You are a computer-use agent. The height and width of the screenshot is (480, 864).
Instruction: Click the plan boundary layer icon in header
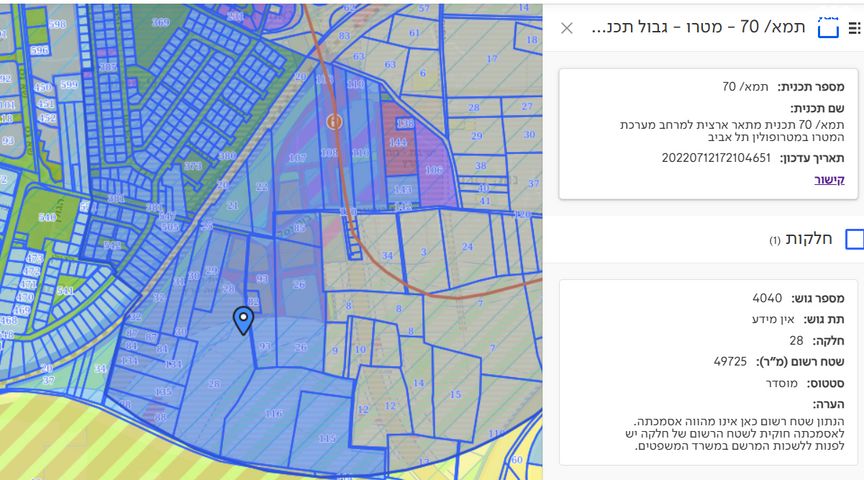pos(828,27)
